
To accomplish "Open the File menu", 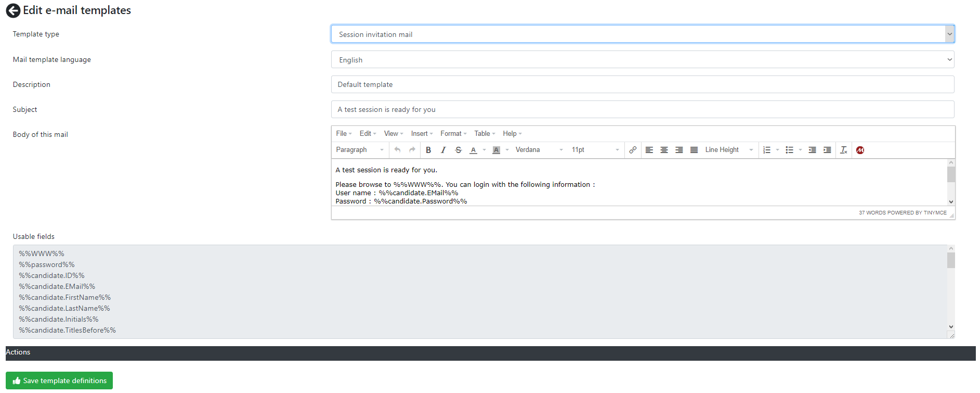I will [x=344, y=134].
